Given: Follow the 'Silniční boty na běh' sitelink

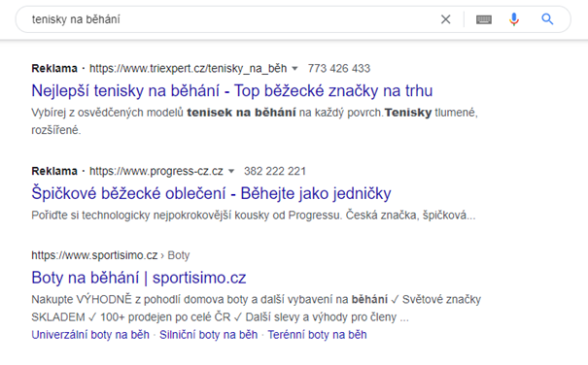Looking at the screenshot, I should tap(209, 335).
